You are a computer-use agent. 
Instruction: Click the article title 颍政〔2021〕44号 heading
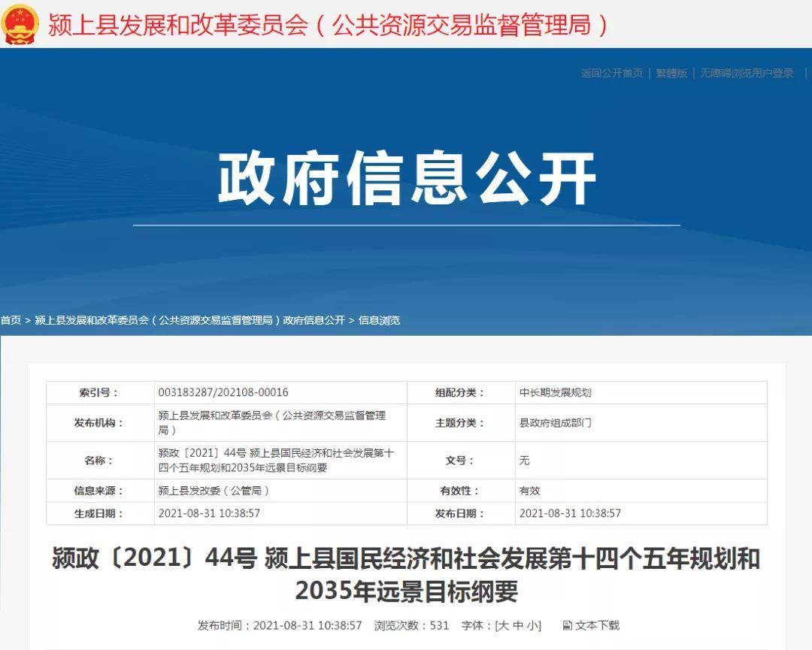pos(406,574)
